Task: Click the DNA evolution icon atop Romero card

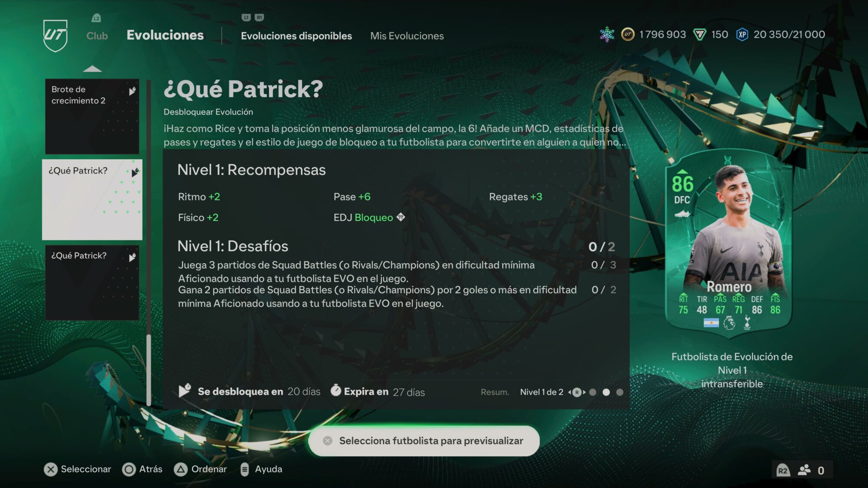Action: pyautogui.click(x=727, y=160)
